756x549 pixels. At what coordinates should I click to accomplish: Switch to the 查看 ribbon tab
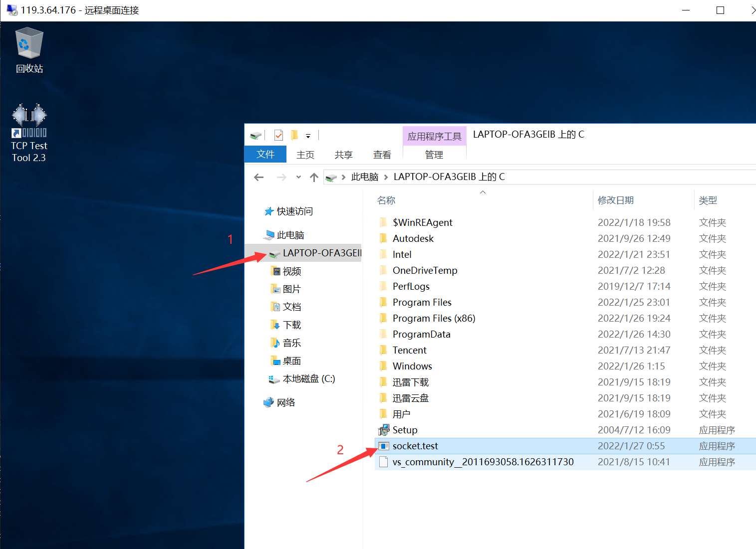click(382, 155)
